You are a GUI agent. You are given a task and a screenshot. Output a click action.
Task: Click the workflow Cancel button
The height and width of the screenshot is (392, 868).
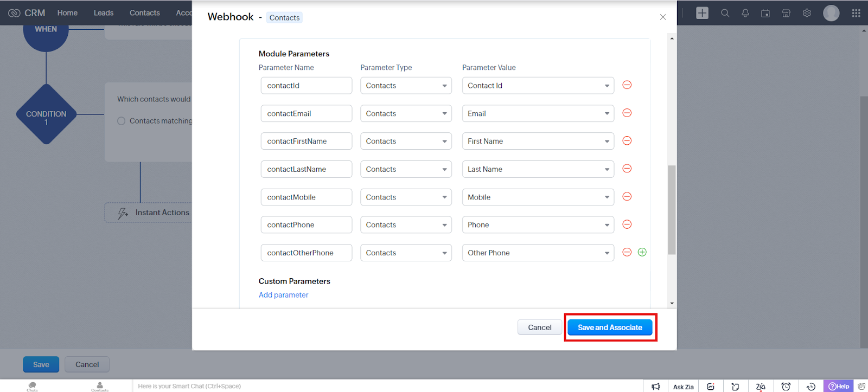[x=87, y=364]
